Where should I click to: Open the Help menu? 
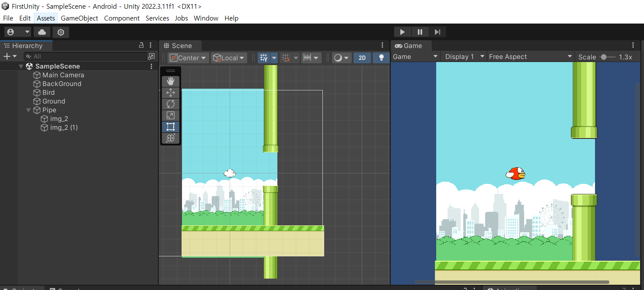[231, 18]
